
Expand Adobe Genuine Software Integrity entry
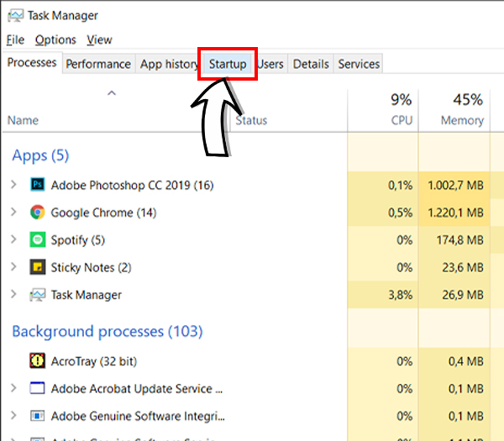coord(13,415)
